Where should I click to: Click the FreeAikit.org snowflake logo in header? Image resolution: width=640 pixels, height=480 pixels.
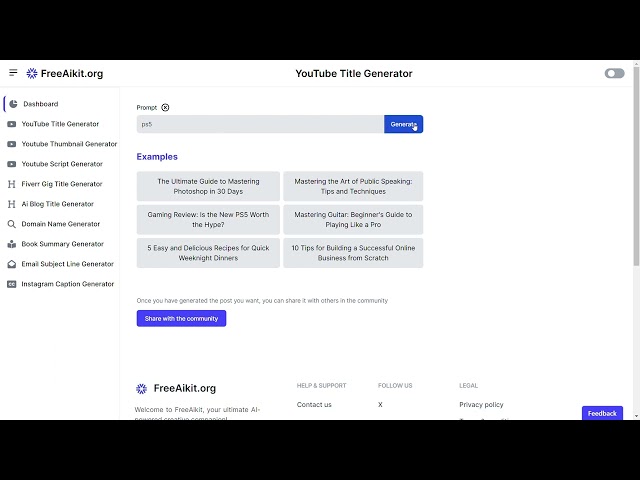coord(32,73)
